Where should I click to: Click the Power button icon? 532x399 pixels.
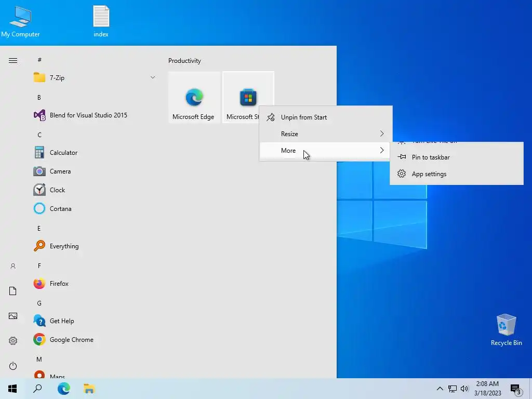(13, 366)
